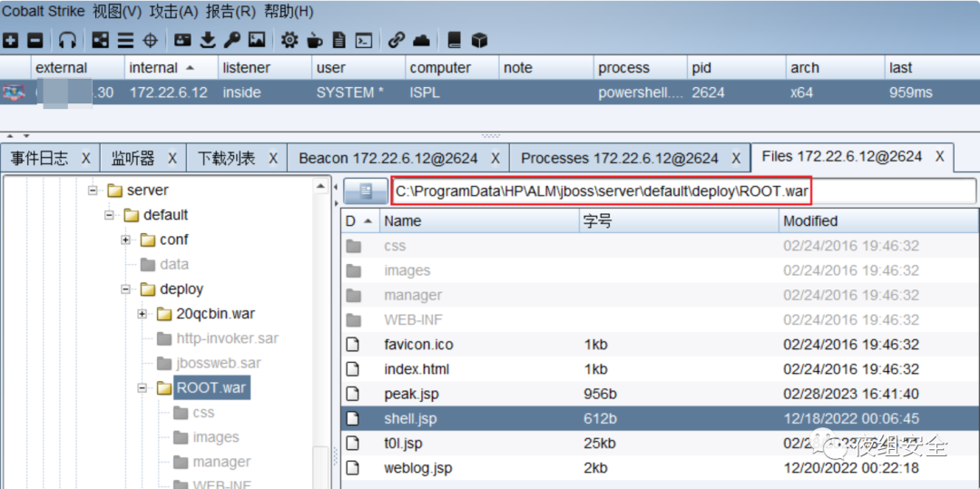This screenshot has width=980, height=489.
Task: Click the disconnect from team server minus icon
Action: [35, 41]
